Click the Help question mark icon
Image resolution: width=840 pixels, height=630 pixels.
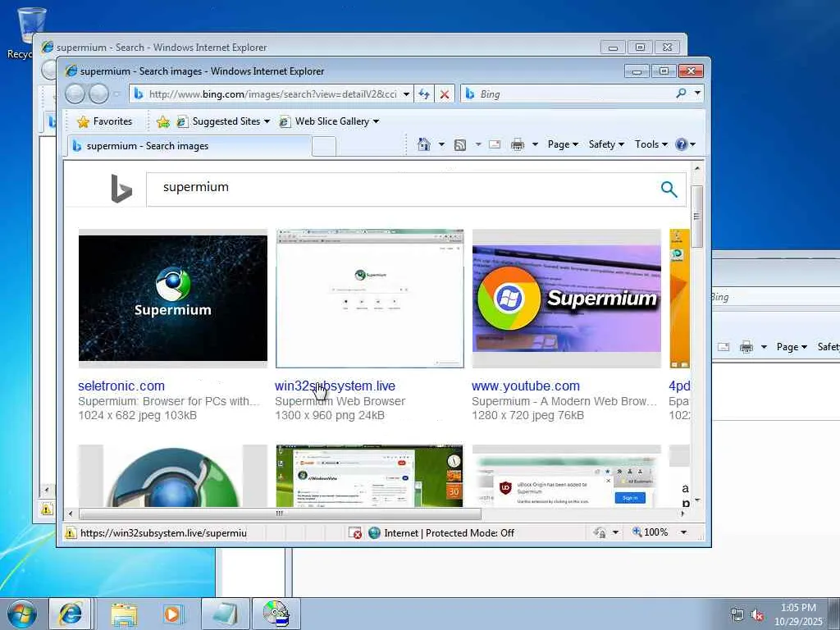tap(682, 144)
